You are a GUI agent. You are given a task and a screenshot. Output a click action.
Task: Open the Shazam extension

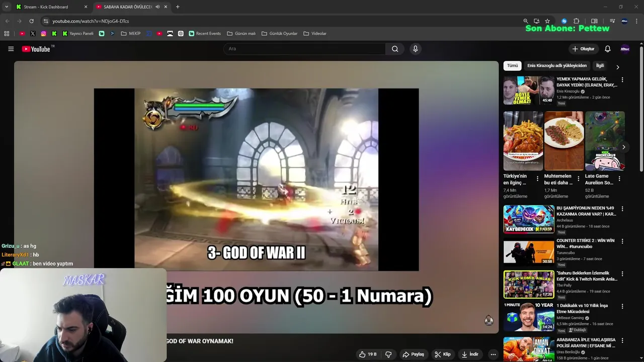pyautogui.click(x=564, y=21)
